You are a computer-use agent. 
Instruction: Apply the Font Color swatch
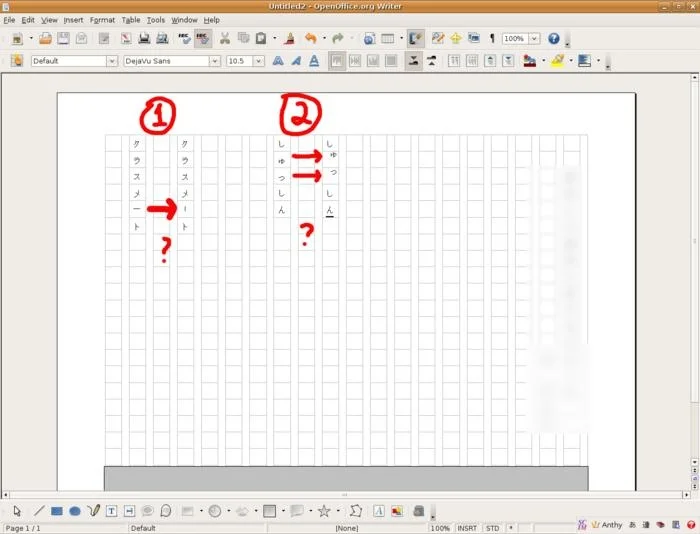click(x=529, y=61)
